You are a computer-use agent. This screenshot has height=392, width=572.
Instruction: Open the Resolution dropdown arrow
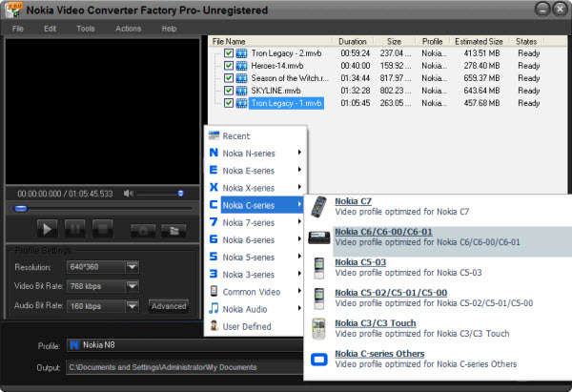(133, 267)
